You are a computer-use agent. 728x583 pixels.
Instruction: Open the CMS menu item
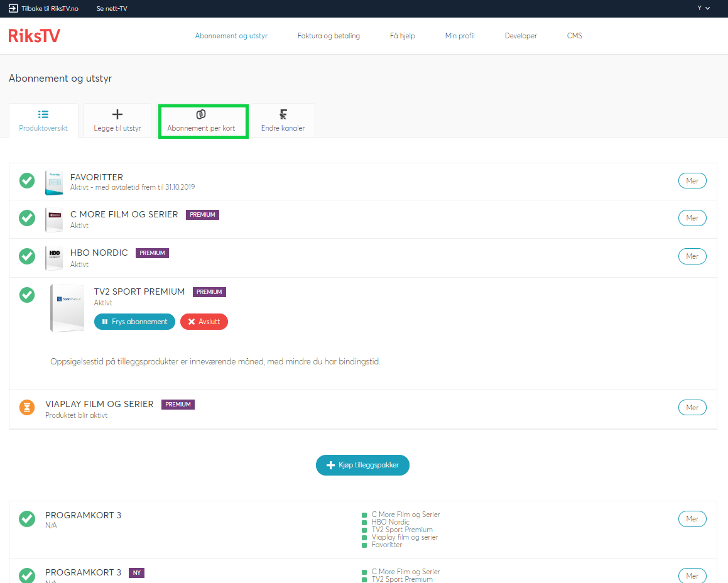tap(574, 36)
